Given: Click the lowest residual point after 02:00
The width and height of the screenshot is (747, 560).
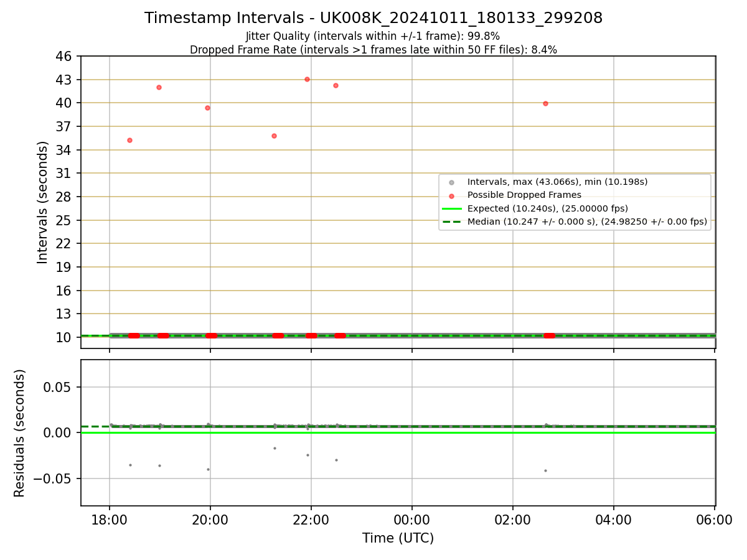Looking at the screenshot, I should (545, 470).
